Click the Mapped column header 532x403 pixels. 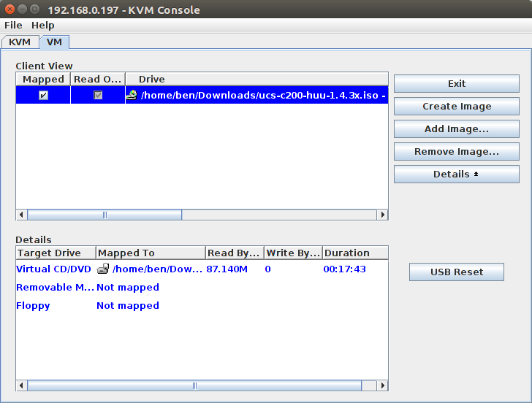pos(43,79)
